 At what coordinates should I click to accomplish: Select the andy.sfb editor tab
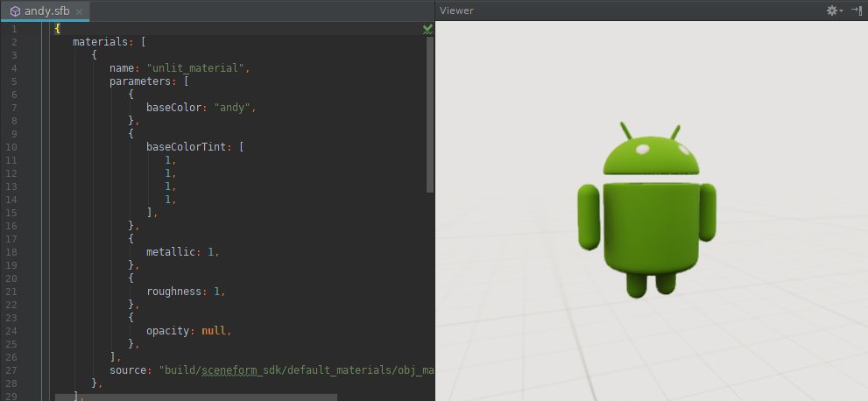click(46, 11)
